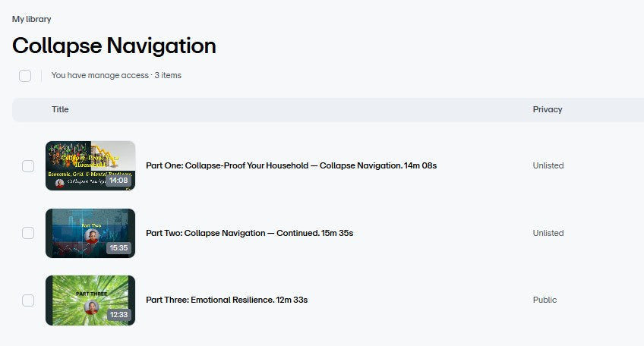Screen dimensions: 644x346
Task: Click the 12:33 duration badge
Action: click(118, 315)
